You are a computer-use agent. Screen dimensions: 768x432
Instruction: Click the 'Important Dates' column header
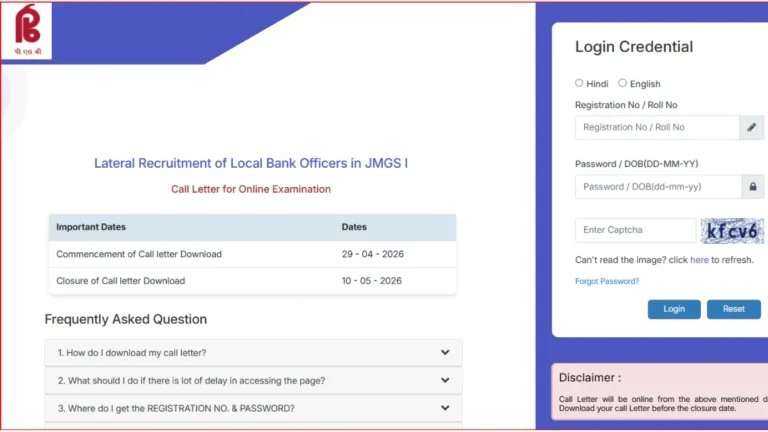coord(91,227)
